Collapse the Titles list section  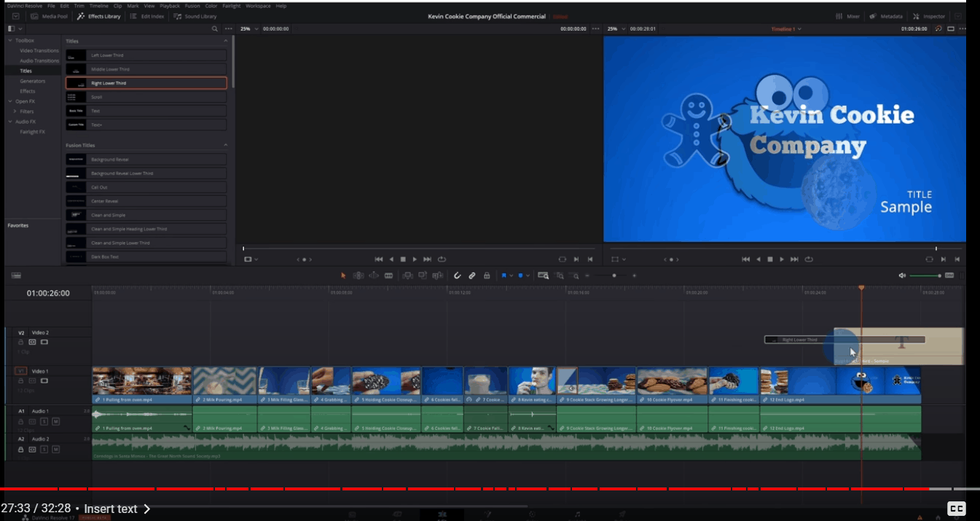(x=226, y=41)
